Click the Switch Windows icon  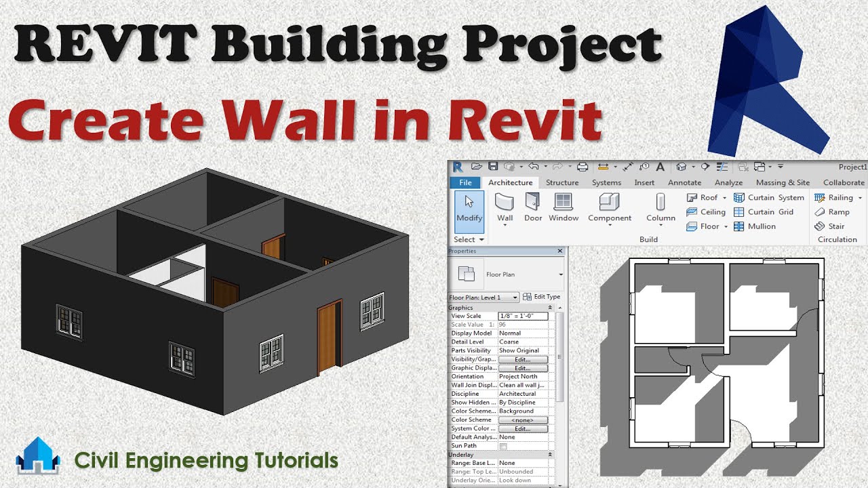pyautogui.click(x=759, y=167)
